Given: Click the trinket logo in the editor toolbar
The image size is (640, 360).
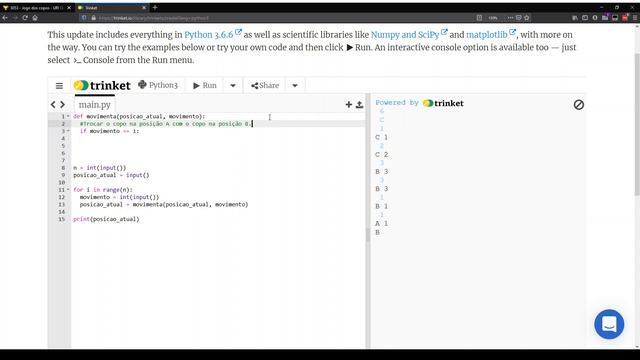Looking at the screenshot, I should click(x=102, y=85).
